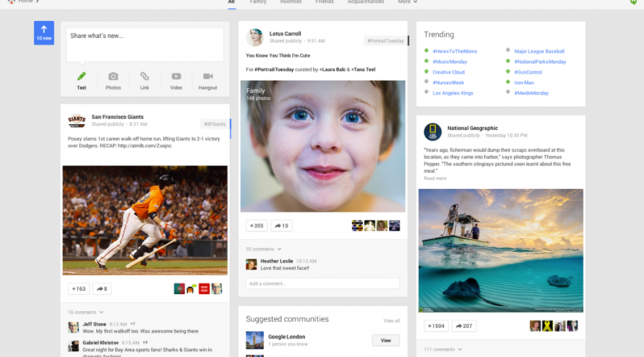The image size is (644, 357).
Task: Expand 16 comments on Giants post
Action: [x=85, y=312]
